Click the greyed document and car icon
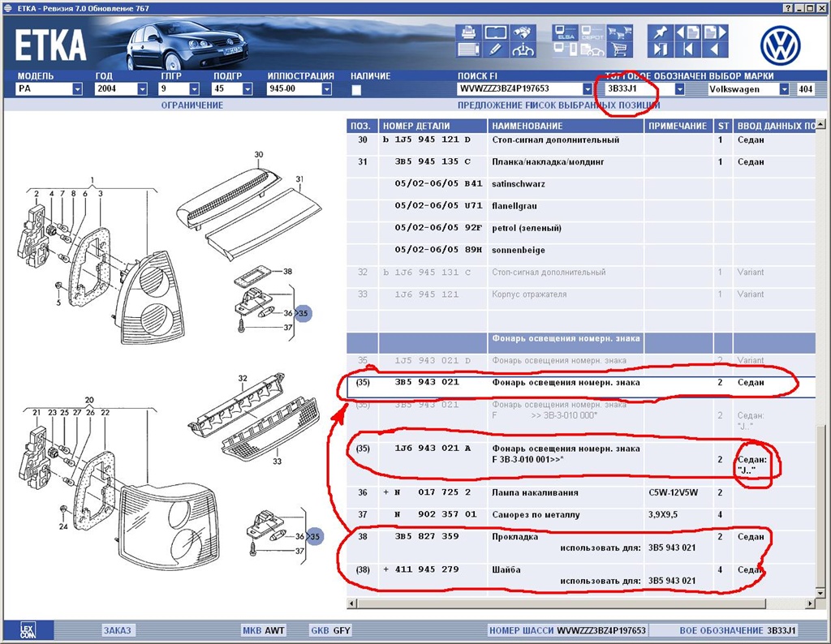This screenshot has width=831, height=644. (592, 49)
